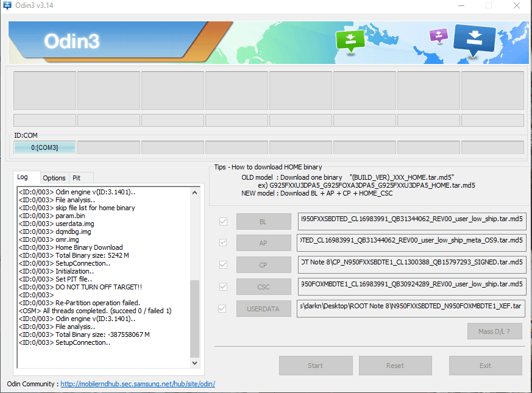
Task: Click 'omr.img' log entry
Action: pyautogui.click(x=49, y=239)
